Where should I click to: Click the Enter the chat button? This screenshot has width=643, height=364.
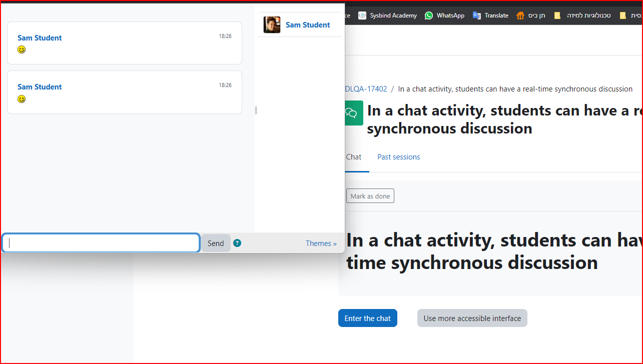pyautogui.click(x=368, y=318)
